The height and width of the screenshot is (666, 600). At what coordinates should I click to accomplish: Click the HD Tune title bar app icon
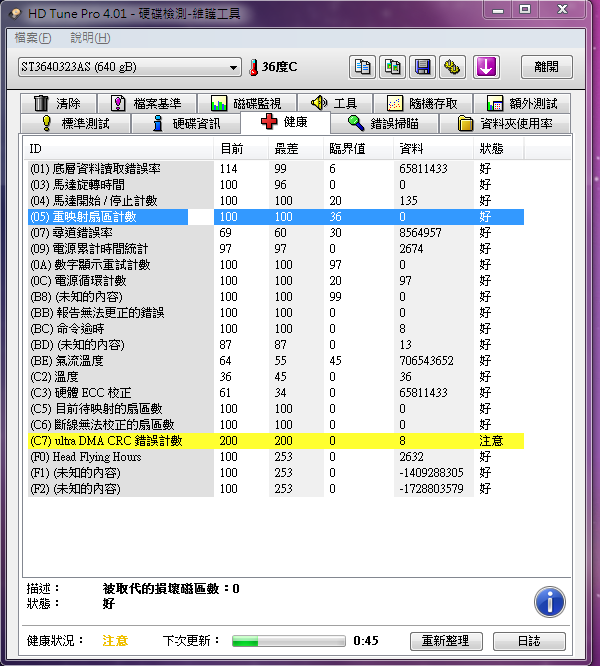(x=15, y=14)
